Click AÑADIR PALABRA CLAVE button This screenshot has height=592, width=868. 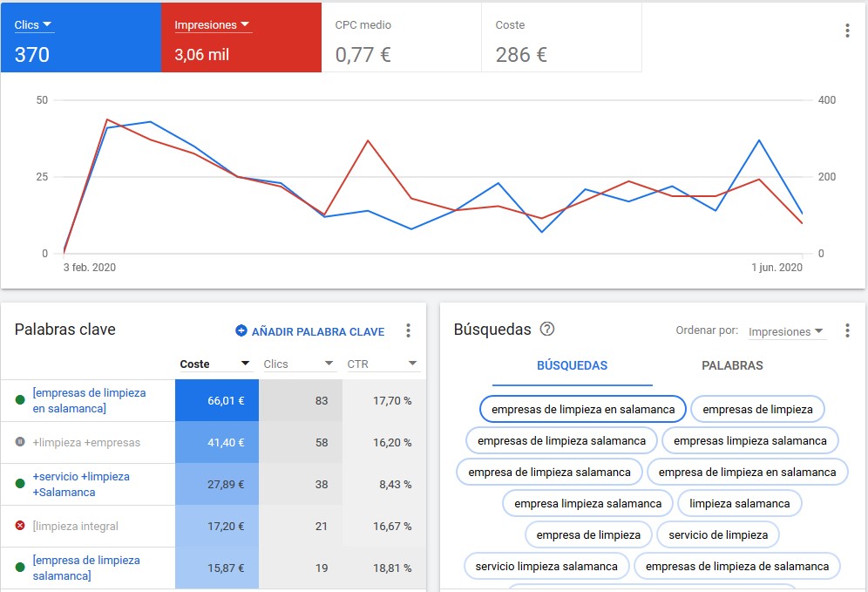(317, 331)
